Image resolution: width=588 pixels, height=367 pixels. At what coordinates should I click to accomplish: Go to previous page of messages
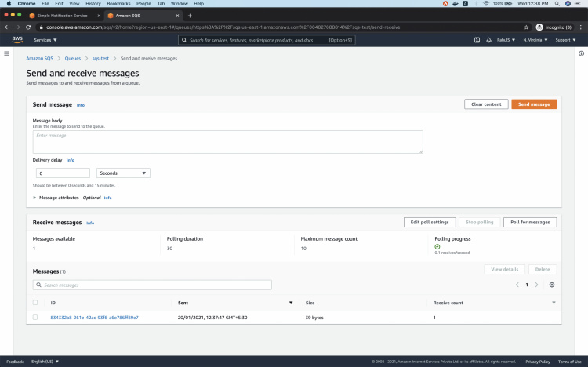[x=517, y=285]
